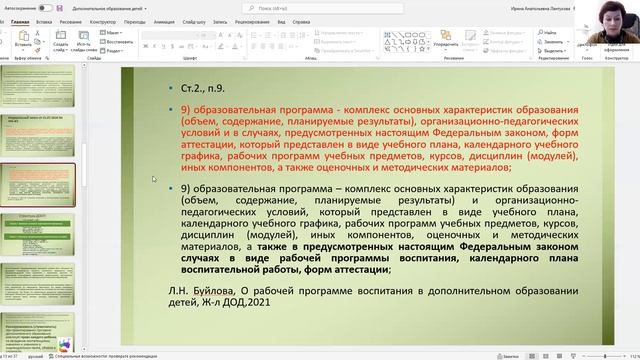Click the slide panel scrollbar up arrow
640x360 pixels.
coord(84,65)
